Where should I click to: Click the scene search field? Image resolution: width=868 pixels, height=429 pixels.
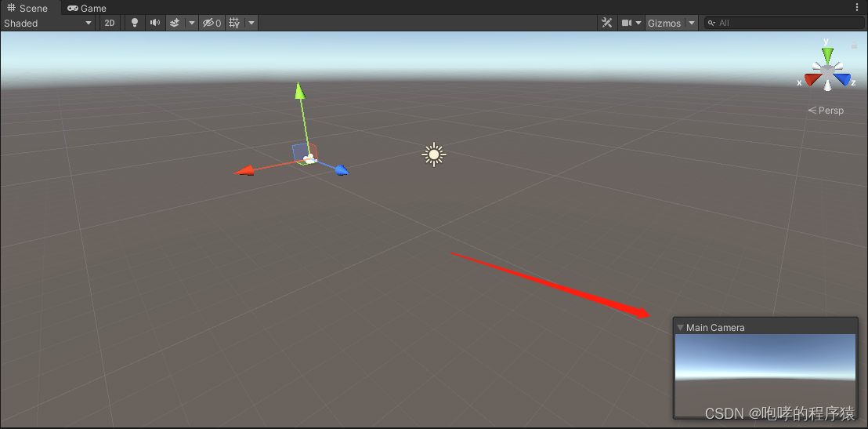784,23
